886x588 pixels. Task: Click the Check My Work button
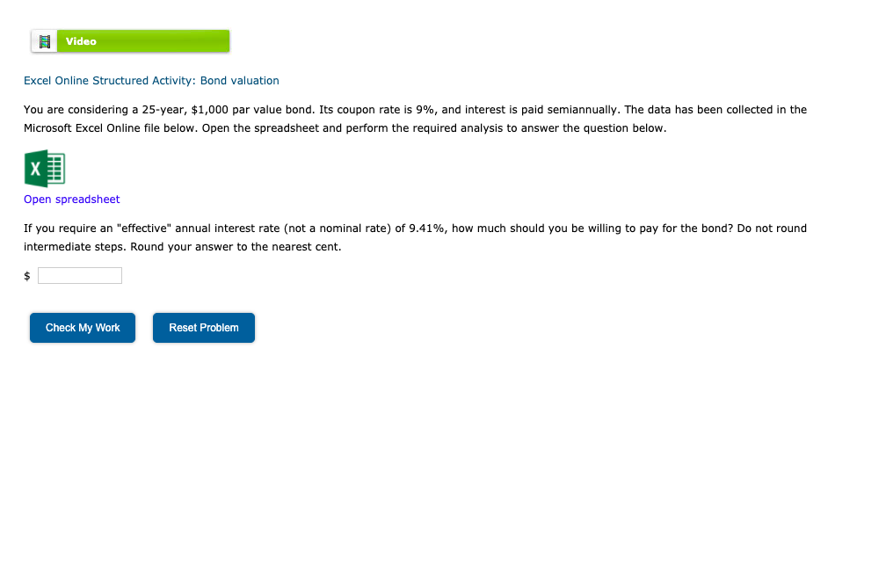82,327
